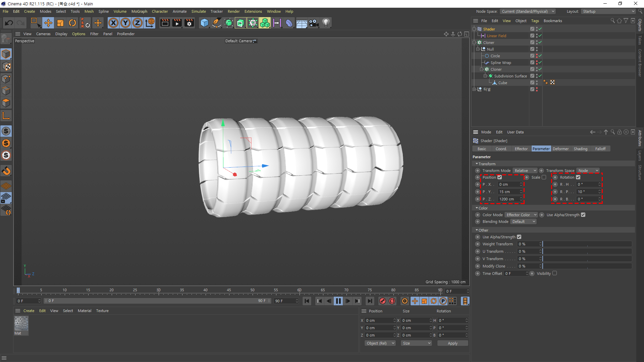This screenshot has width=644, height=362.
Task: Toggle X-axis lock icon
Action: pos(113,23)
